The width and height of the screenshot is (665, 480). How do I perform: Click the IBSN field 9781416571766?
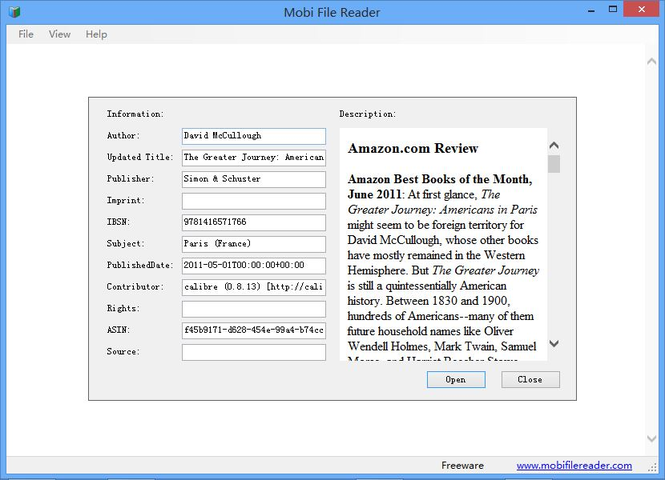pos(254,222)
